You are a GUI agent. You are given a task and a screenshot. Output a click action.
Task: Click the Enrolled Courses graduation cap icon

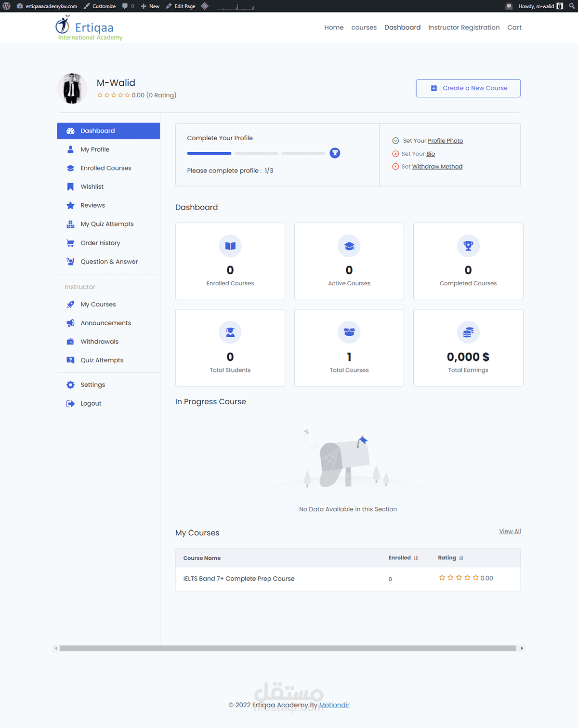pos(70,168)
